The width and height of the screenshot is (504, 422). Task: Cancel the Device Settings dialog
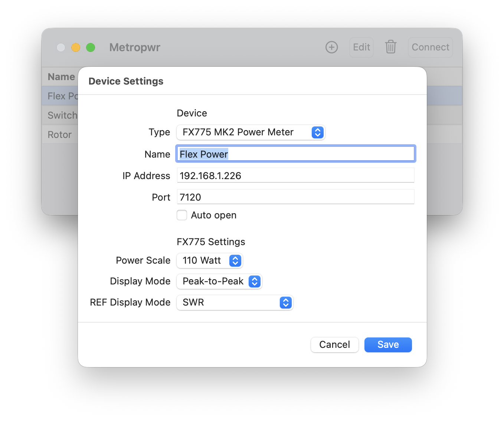pyautogui.click(x=334, y=345)
